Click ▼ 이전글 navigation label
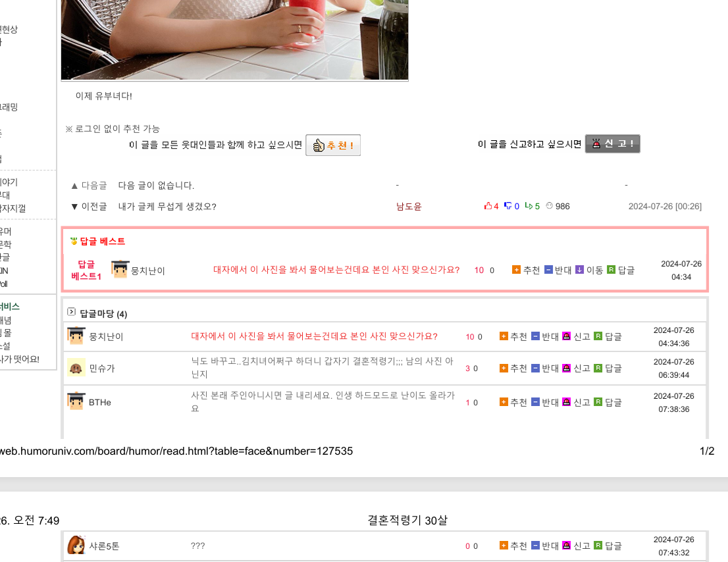 click(x=89, y=207)
